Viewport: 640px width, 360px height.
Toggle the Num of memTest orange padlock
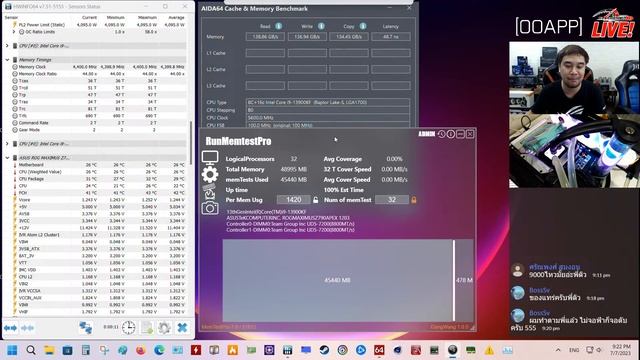pyautogui.click(x=413, y=200)
